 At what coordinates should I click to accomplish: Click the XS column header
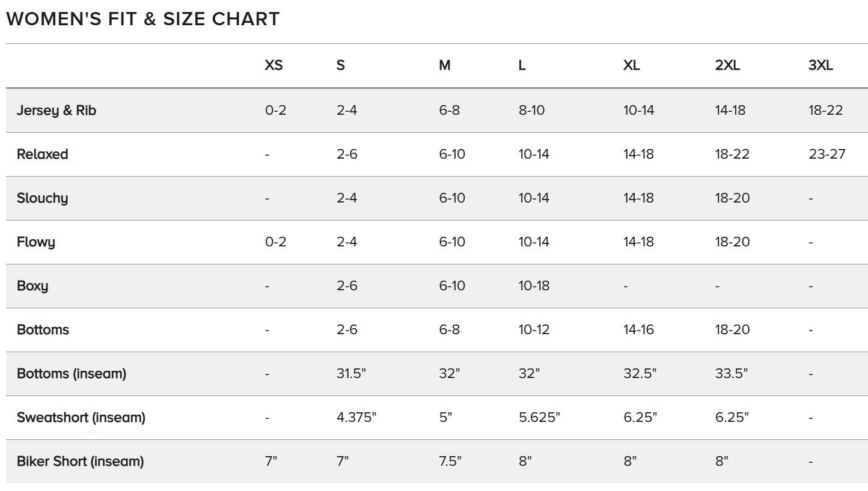tap(274, 66)
